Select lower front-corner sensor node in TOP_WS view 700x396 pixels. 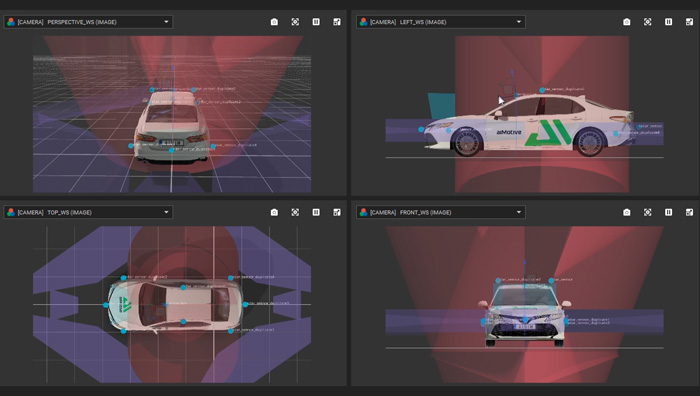click(123, 331)
